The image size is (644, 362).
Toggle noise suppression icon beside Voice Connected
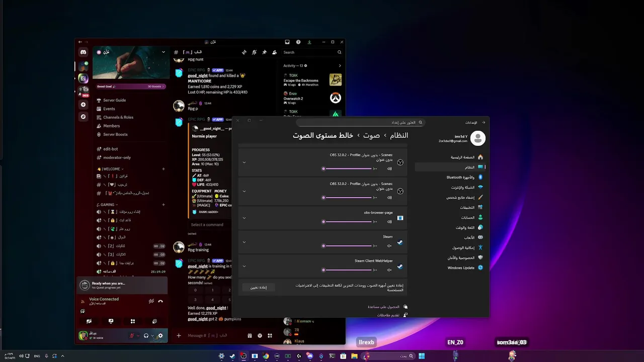[x=151, y=301]
